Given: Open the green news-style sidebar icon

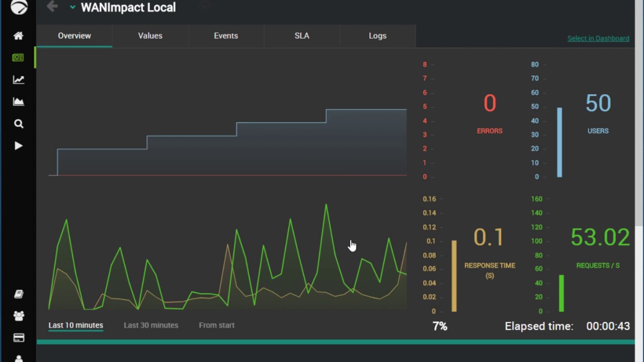Looking at the screenshot, I should point(18,58).
